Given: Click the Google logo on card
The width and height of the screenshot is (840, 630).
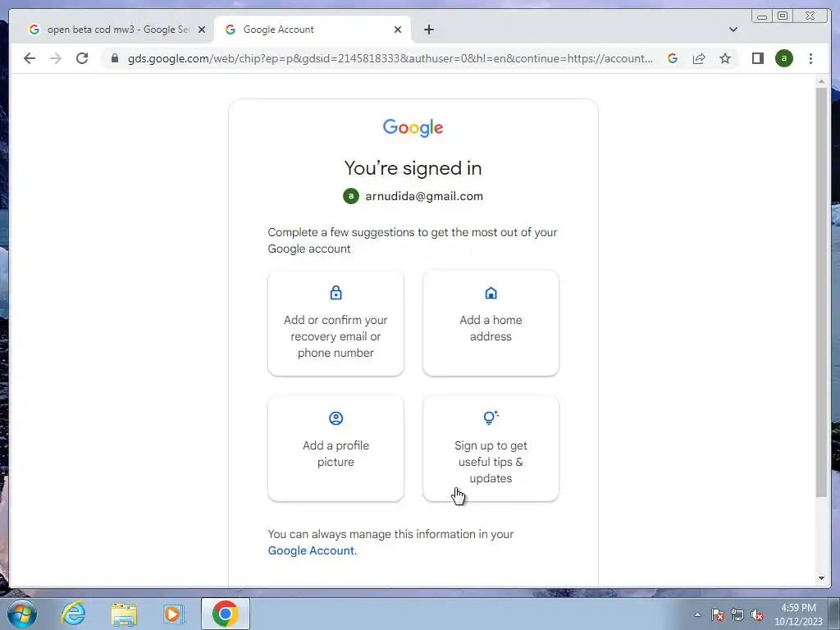Looking at the screenshot, I should 413,127.
